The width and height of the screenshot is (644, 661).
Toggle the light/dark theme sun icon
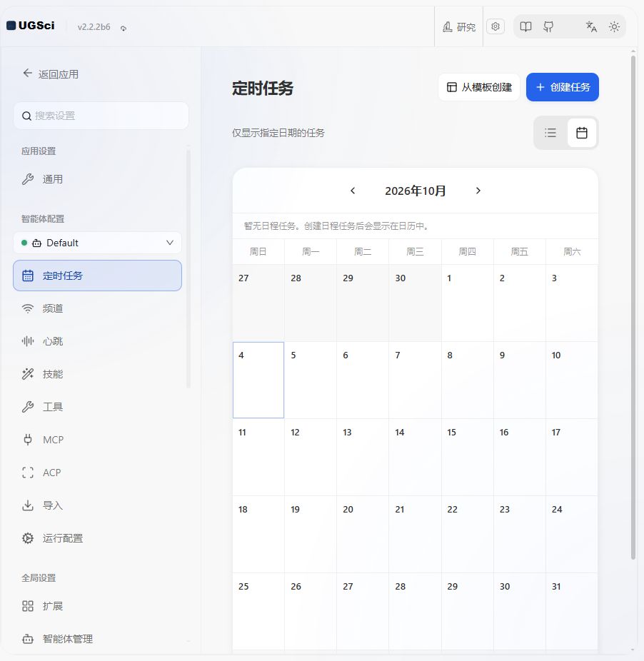(614, 27)
